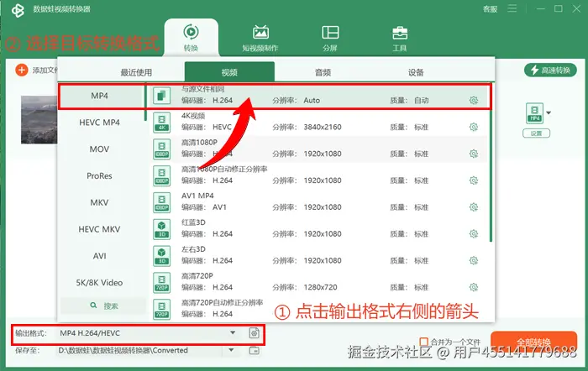The height and width of the screenshot is (371, 588).
Task: Select MP4 in format list
Action: [99, 96]
